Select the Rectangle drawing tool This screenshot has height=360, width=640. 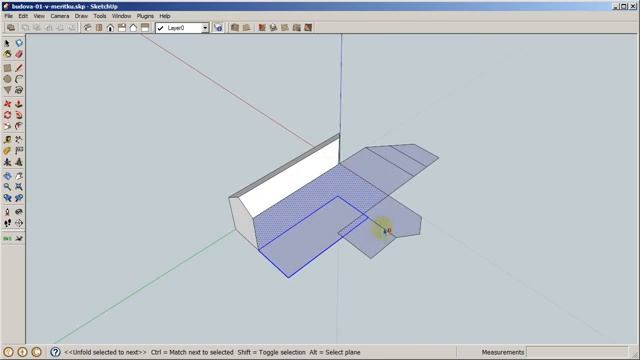pyautogui.click(x=7, y=68)
